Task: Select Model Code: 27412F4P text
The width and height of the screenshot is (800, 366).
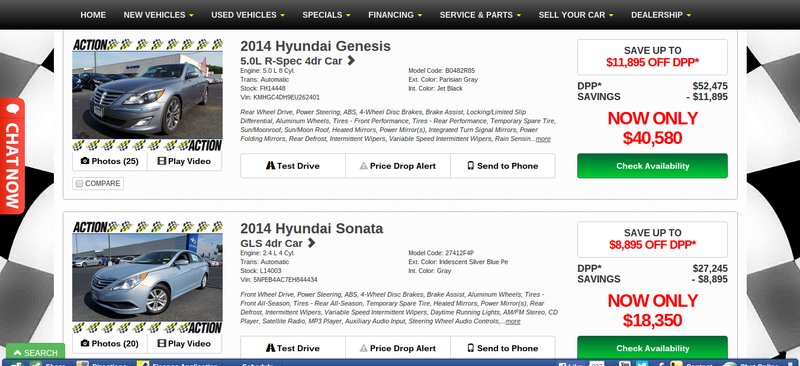Action: [441, 253]
